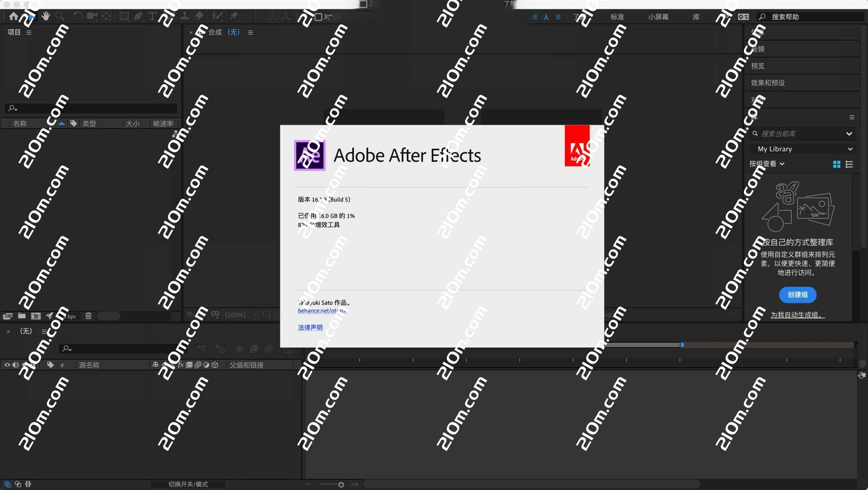Click the 切换开关/模式 button

(x=188, y=484)
